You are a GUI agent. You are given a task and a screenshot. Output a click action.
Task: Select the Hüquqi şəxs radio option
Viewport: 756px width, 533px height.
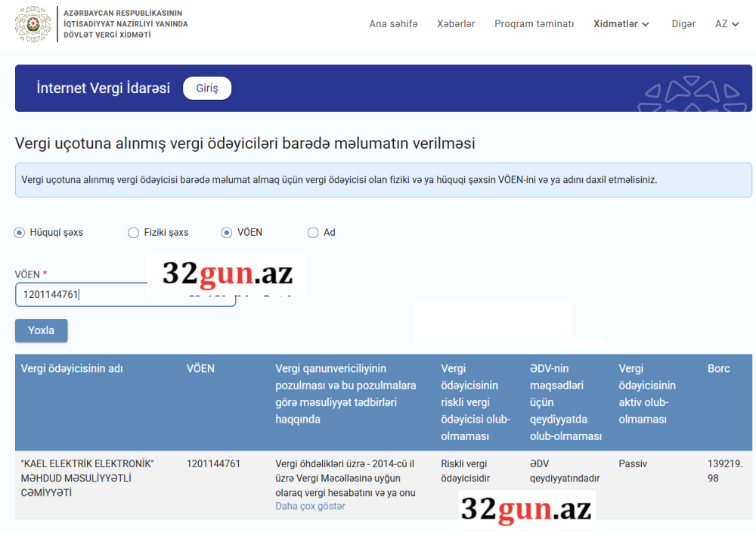click(20, 233)
